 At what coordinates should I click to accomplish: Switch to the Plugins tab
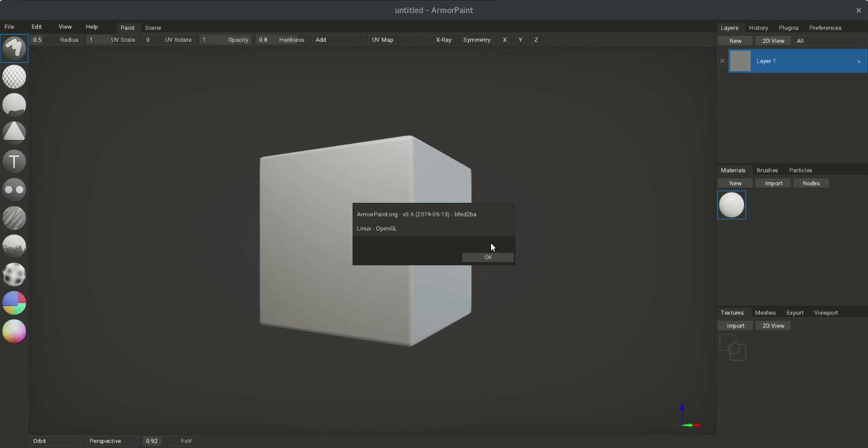tap(789, 28)
